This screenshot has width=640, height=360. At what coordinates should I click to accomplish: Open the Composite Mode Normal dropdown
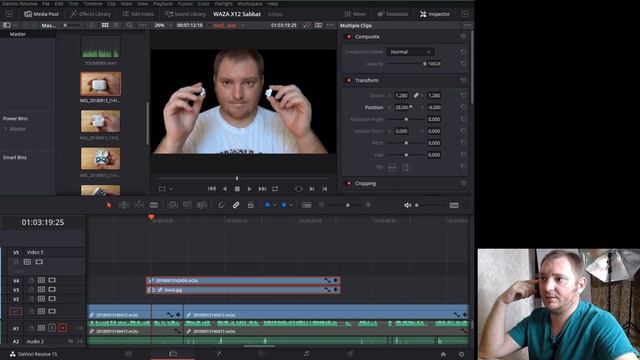(x=410, y=52)
